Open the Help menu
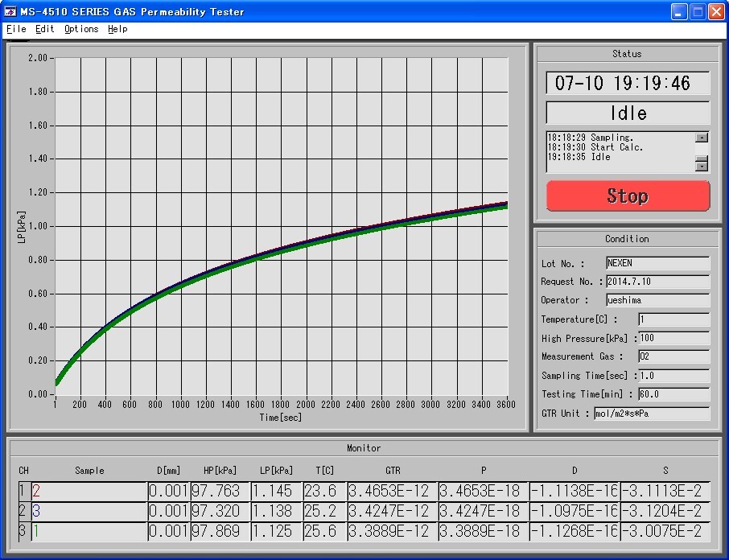 click(117, 29)
